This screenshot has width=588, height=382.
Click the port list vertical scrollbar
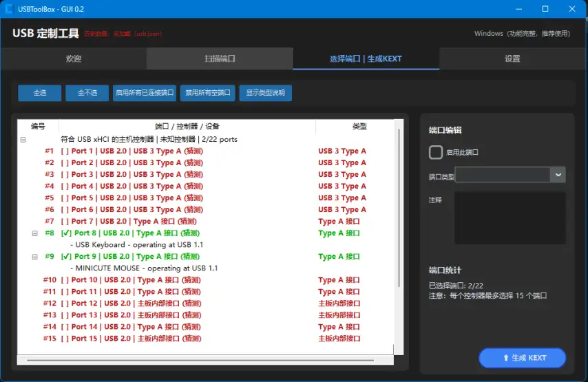397,206
